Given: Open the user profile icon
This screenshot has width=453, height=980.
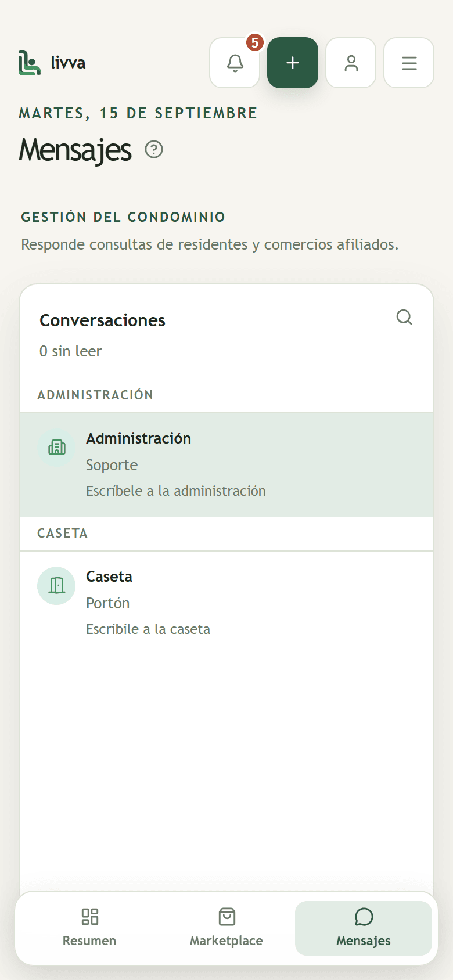Looking at the screenshot, I should pos(351,63).
